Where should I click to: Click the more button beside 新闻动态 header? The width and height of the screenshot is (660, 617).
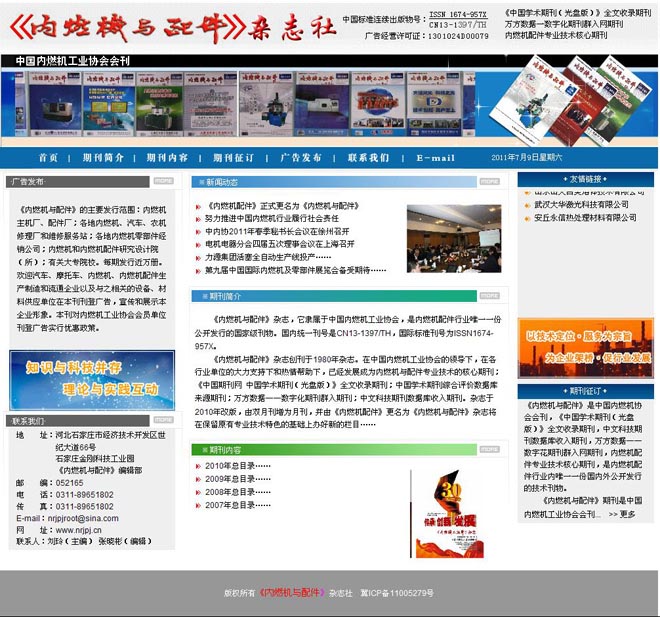coord(490,181)
